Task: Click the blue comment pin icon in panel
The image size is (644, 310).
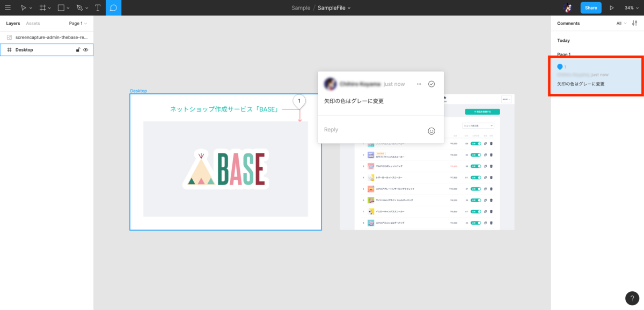Action: pyautogui.click(x=560, y=67)
